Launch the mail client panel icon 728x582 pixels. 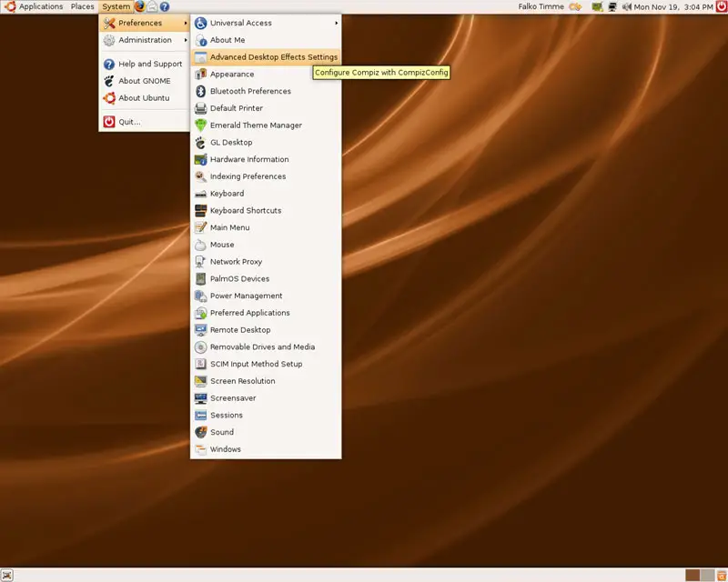(x=152, y=6)
